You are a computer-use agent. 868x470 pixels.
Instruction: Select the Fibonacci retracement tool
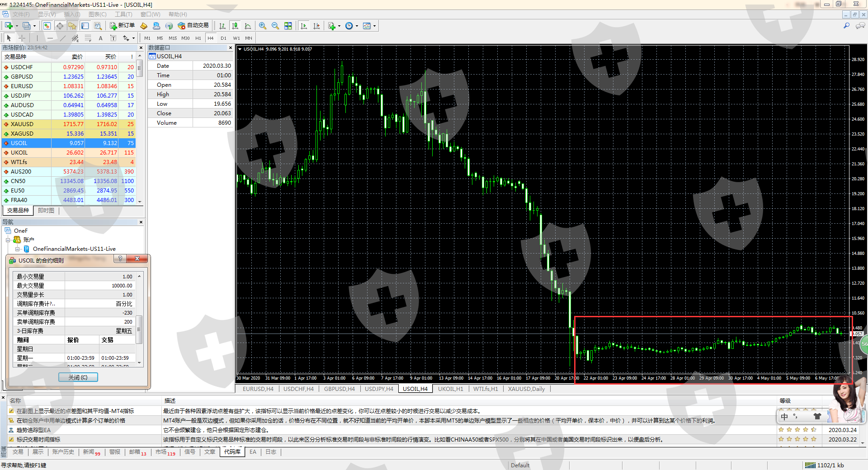click(x=88, y=38)
